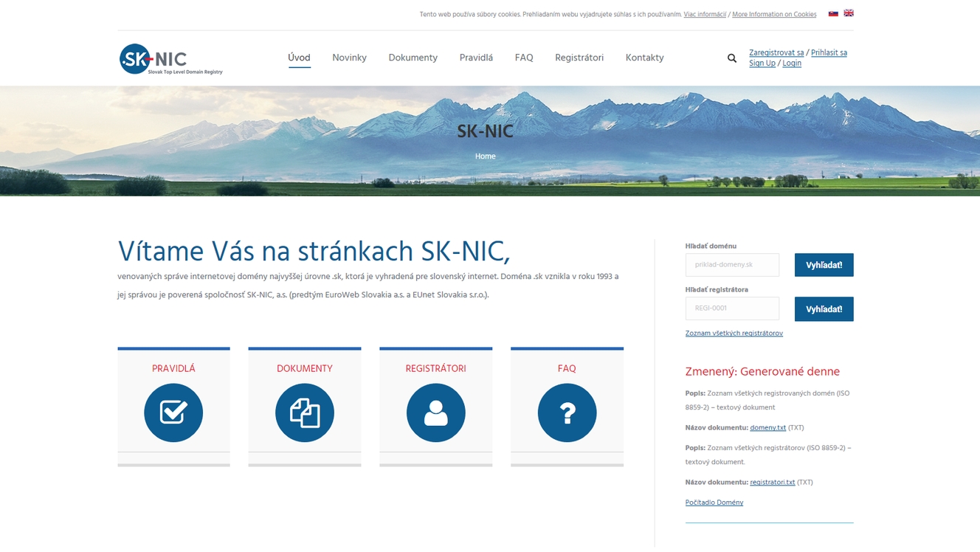Open the Novinky menu item
Screen dimensions: 980x552
[349, 58]
